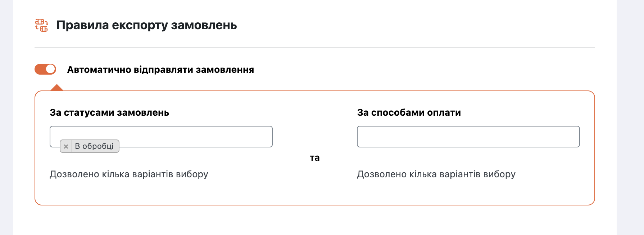Image resolution: width=644 pixels, height=235 pixels.
Task: Click the orange pointer triangle above the panel
Action: tap(57, 88)
